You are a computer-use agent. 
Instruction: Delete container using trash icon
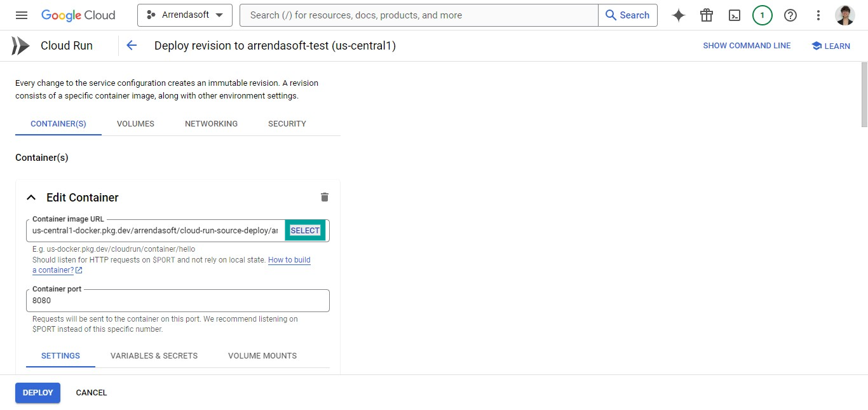point(325,197)
